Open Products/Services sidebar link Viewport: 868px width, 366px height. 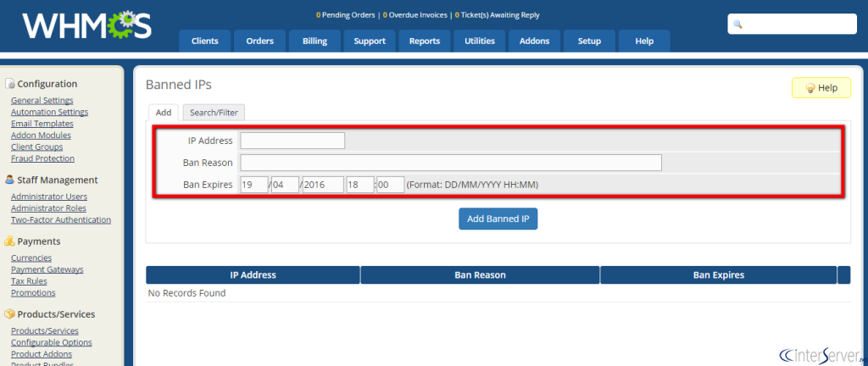[x=45, y=331]
